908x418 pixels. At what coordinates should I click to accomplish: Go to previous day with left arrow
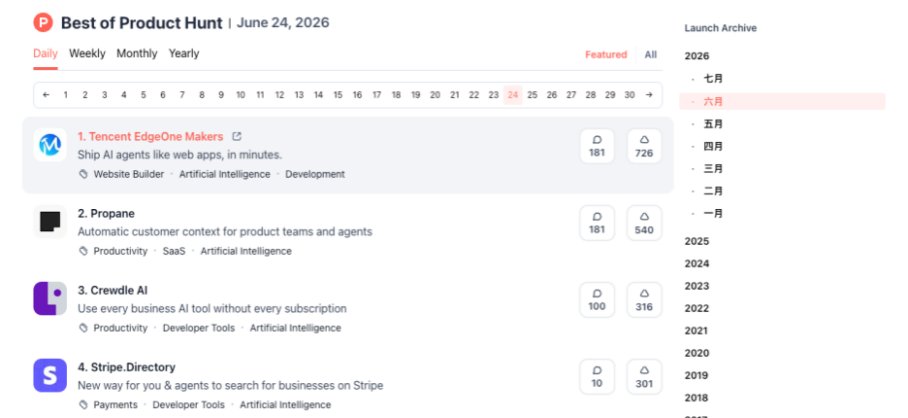(x=46, y=95)
